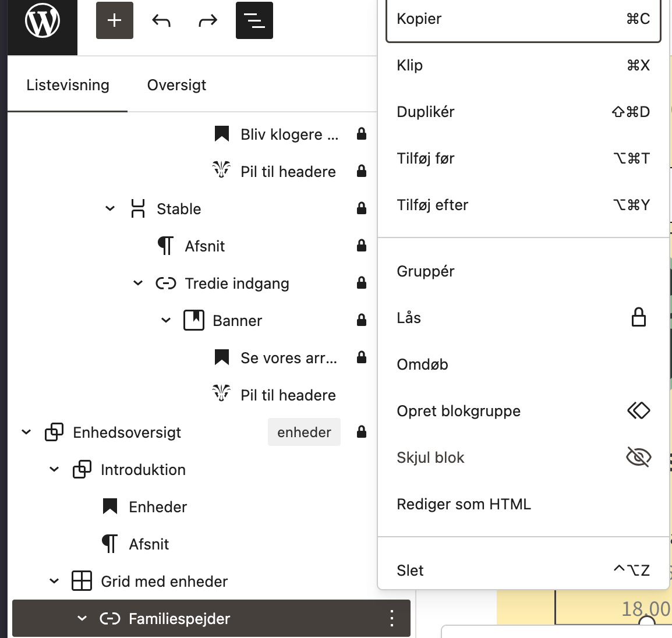Select the Banner block in list
The height and width of the screenshot is (638, 672).
[x=237, y=321]
